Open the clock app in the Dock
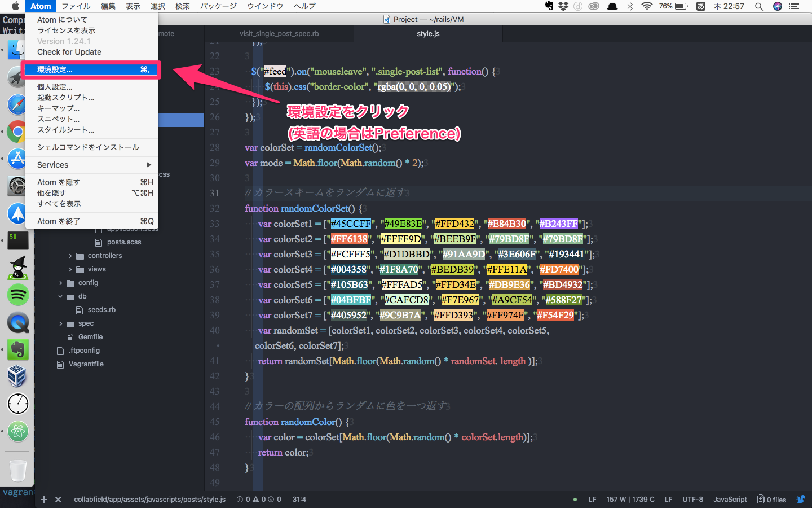 pos(17,404)
